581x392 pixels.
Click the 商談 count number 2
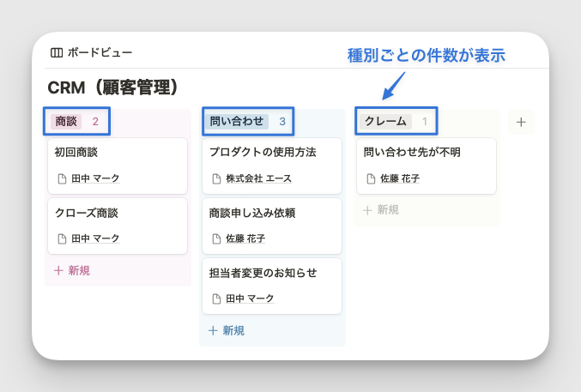point(95,122)
